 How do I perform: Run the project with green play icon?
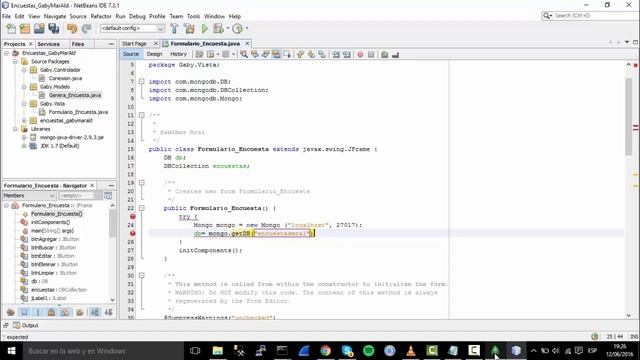pos(204,29)
